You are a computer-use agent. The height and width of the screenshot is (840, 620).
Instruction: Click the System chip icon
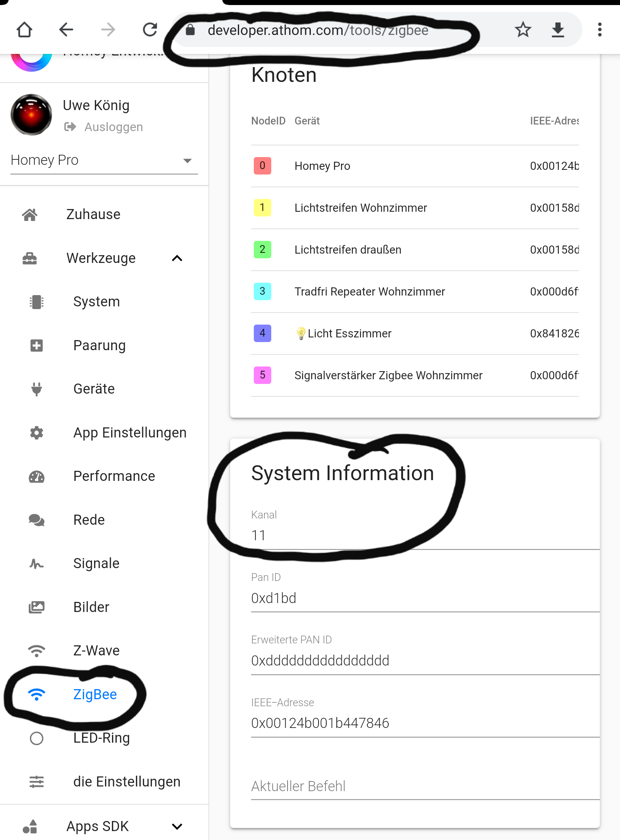pyautogui.click(x=36, y=302)
